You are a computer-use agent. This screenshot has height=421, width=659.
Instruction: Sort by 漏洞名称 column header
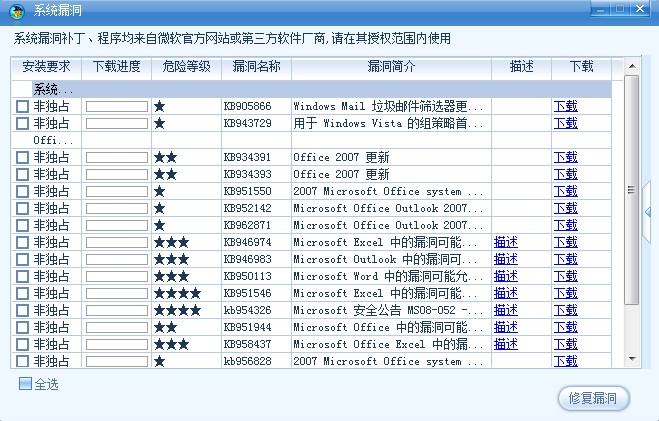(x=256, y=66)
